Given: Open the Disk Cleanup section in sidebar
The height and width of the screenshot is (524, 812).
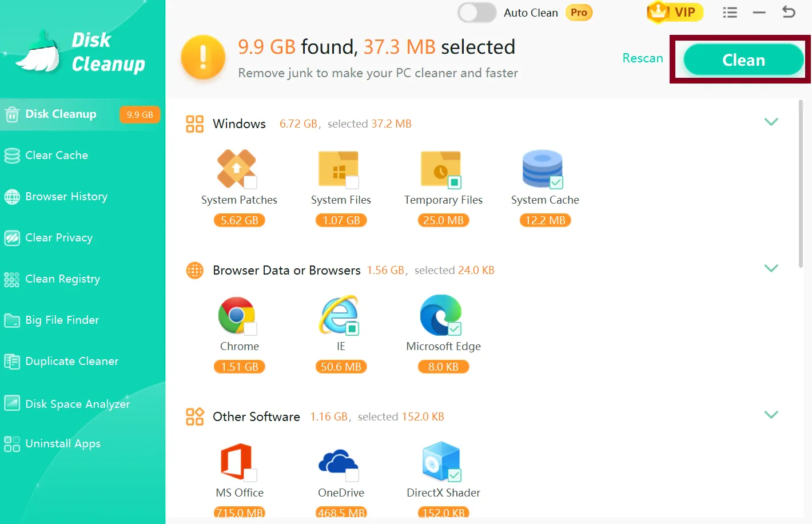Looking at the screenshot, I should (59, 114).
